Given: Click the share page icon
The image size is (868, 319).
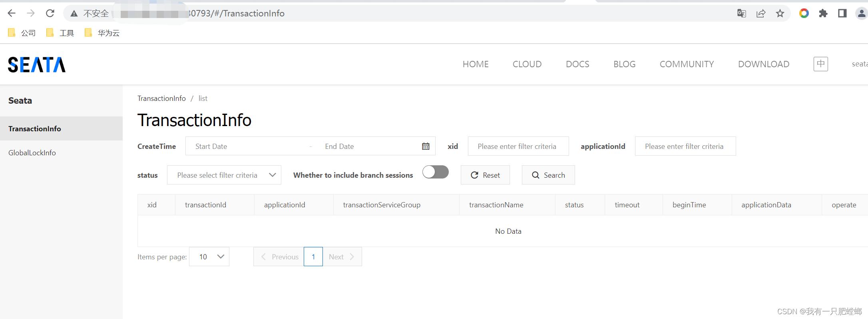Looking at the screenshot, I should click(761, 13).
